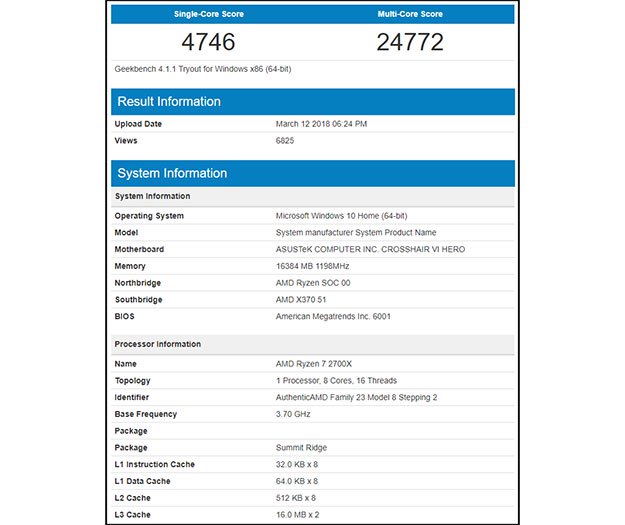Select the Microsoft Windows 10 Home value
625x525 pixels.
pos(343,216)
